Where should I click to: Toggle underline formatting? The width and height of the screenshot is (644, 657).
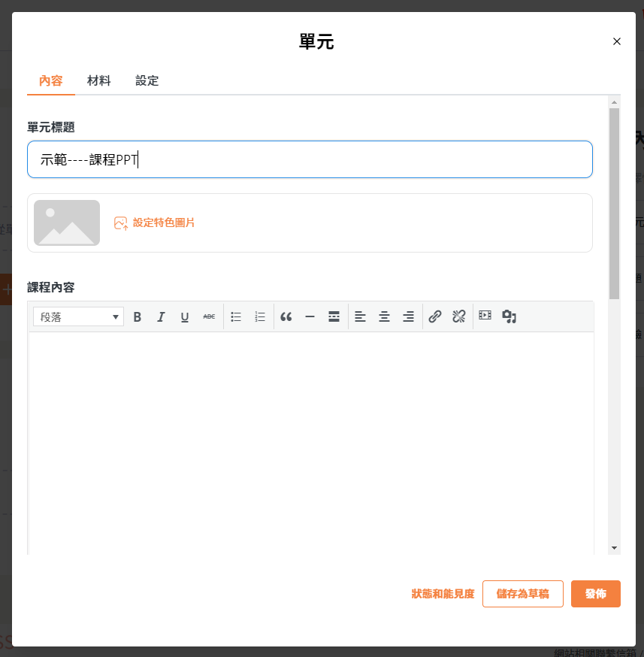click(185, 317)
